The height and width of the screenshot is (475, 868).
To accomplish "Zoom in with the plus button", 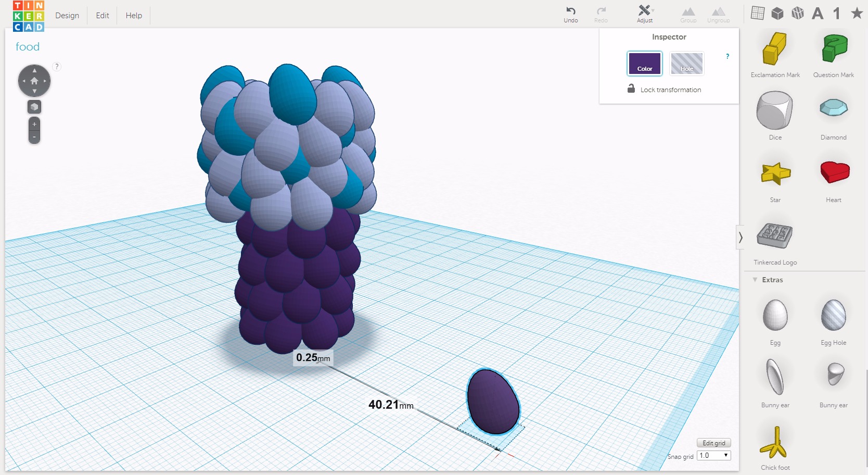I will click(x=34, y=124).
